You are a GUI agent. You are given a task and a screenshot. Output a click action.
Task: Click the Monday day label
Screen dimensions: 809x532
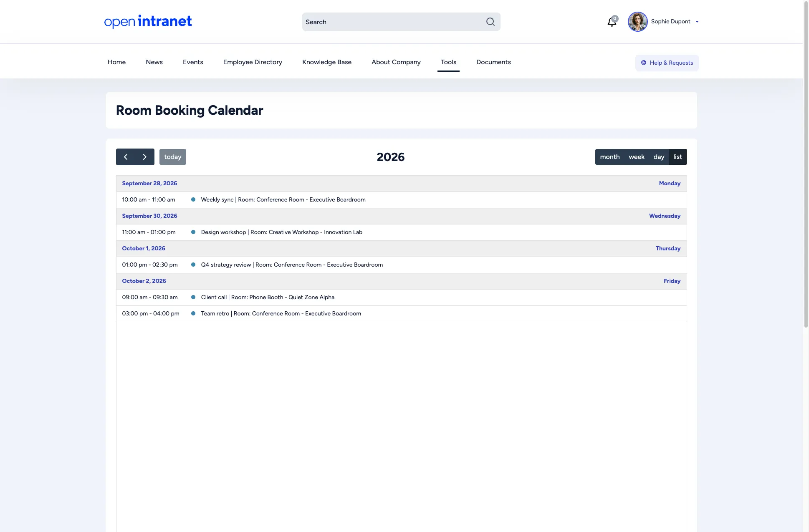pos(670,184)
